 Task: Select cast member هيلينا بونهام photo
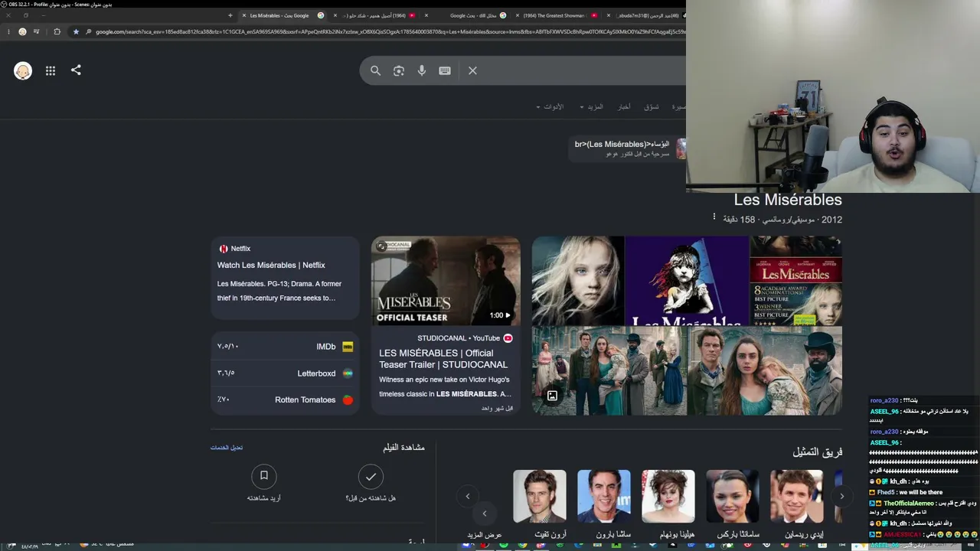(x=668, y=496)
